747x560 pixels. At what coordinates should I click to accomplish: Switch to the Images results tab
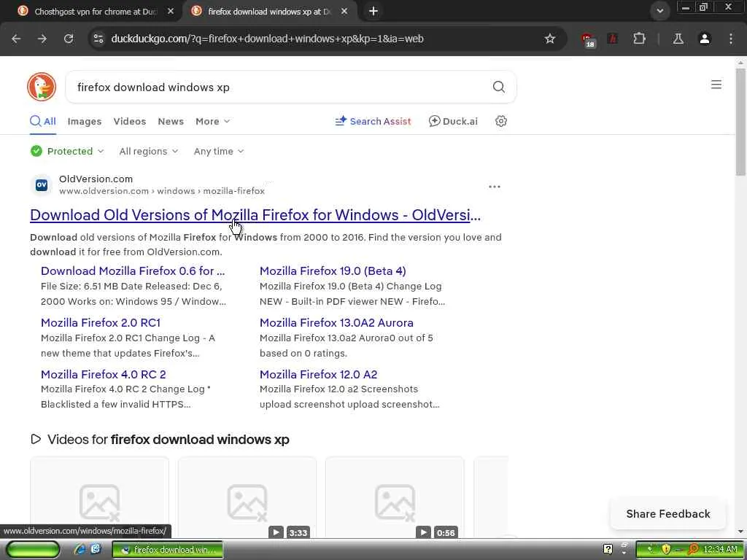click(x=85, y=121)
